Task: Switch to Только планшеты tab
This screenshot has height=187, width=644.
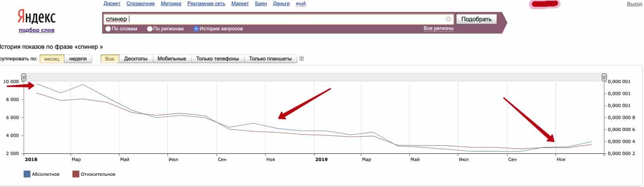Action: 270,59
